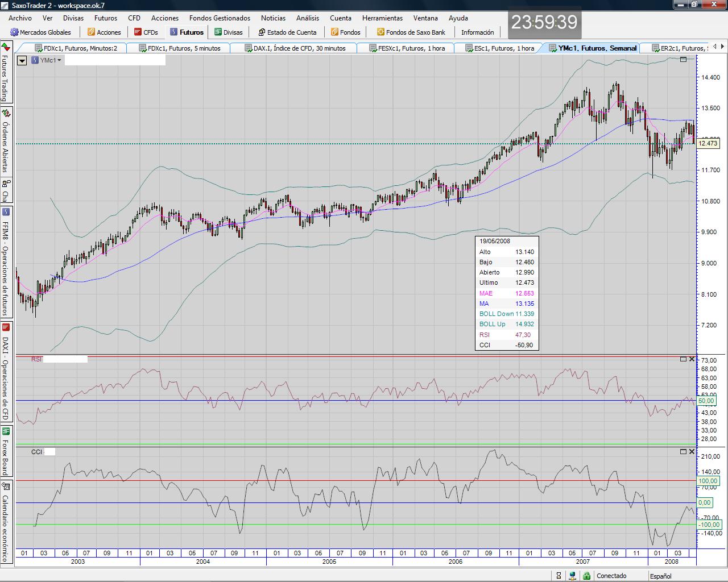Image resolution: width=728 pixels, height=582 pixels.
Task: Open the Forex Board side panel
Action: click(5, 452)
